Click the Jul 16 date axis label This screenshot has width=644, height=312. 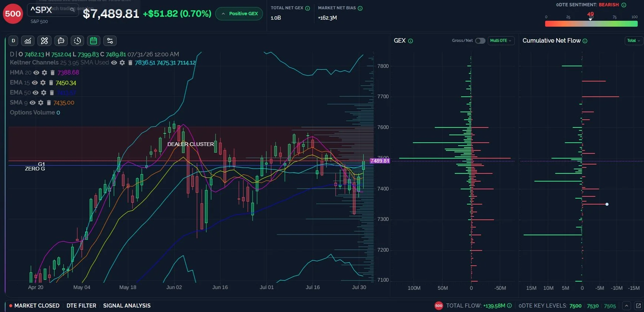[313, 288]
